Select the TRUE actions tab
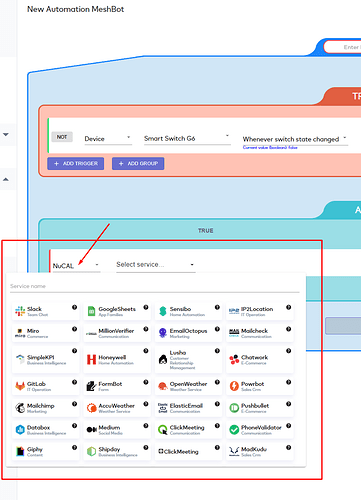The image size is (361, 500). [206, 231]
